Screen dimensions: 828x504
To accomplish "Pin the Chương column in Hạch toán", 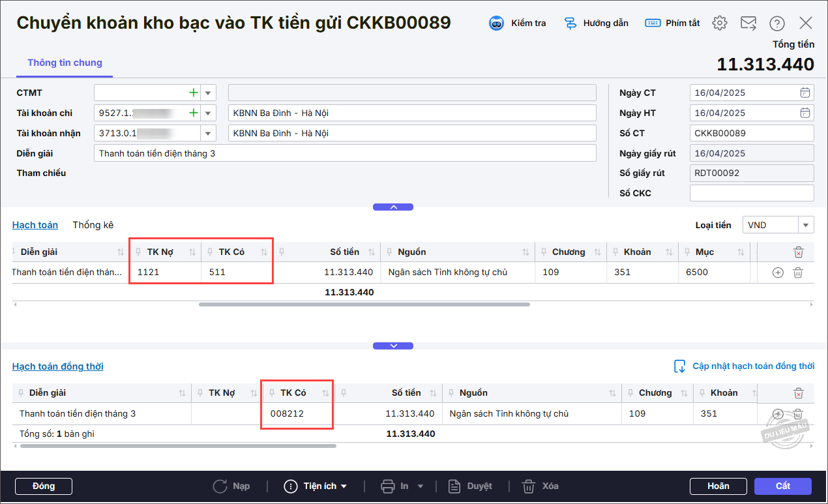I will coord(544,252).
